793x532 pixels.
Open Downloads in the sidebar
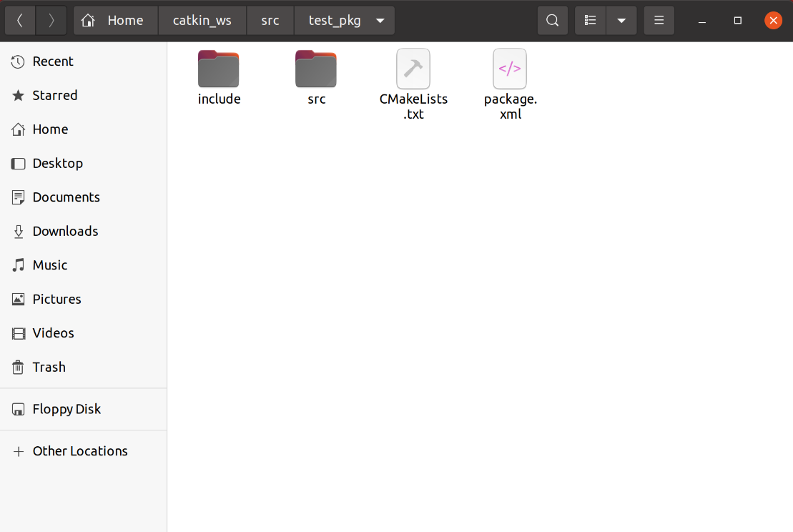(84, 231)
